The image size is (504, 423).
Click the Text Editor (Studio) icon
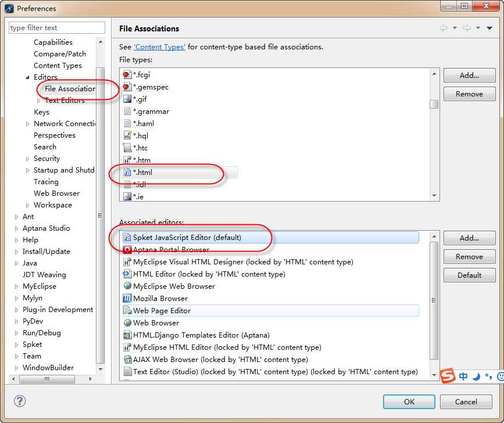[x=127, y=372]
